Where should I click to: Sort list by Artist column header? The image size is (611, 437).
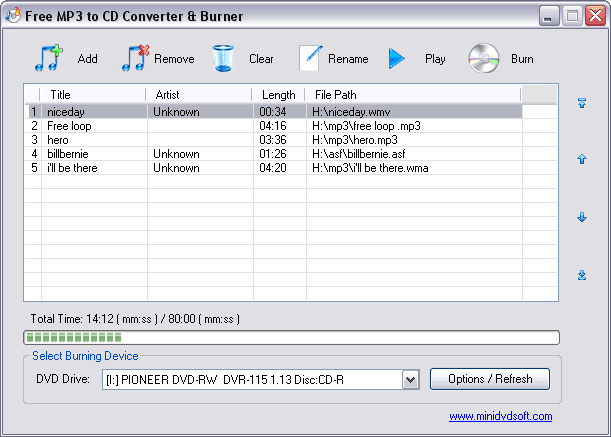tap(198, 95)
